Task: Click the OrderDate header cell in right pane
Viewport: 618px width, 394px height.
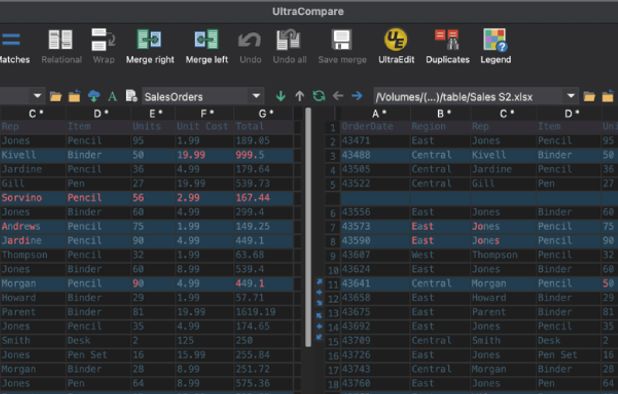Action: (376, 126)
